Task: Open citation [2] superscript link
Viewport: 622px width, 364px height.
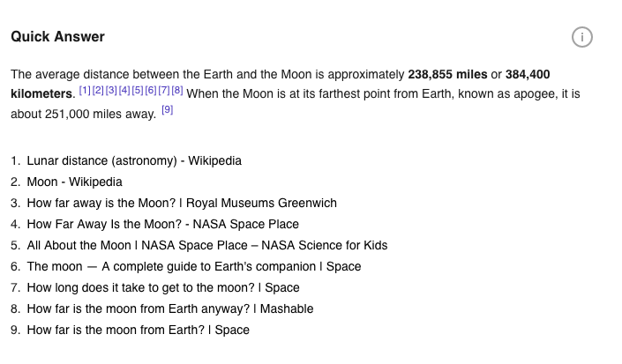Action: [98, 91]
